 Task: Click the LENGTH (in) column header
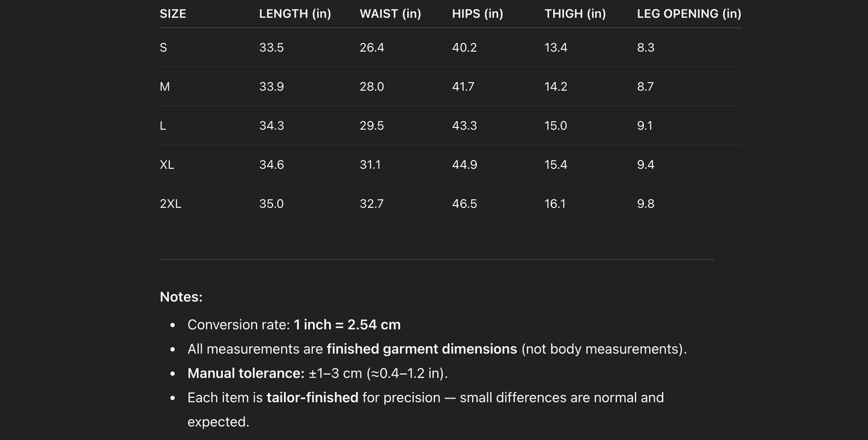pos(295,14)
